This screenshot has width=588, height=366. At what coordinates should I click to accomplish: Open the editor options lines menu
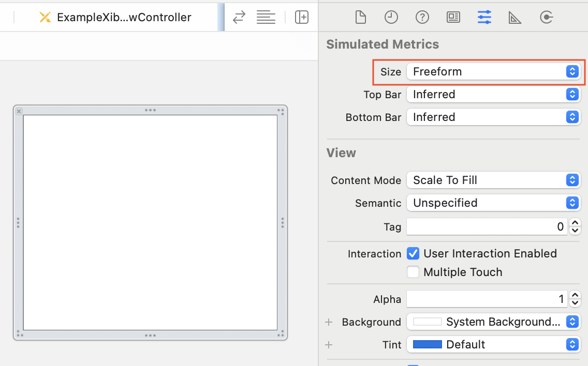tap(266, 17)
